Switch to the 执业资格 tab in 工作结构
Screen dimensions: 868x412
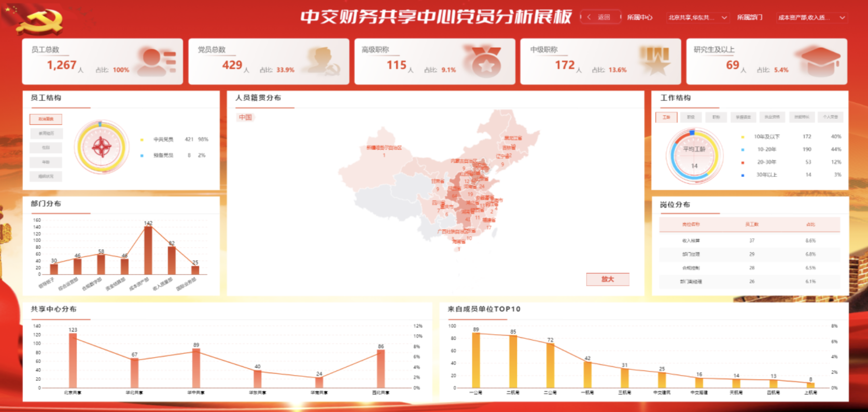772,117
